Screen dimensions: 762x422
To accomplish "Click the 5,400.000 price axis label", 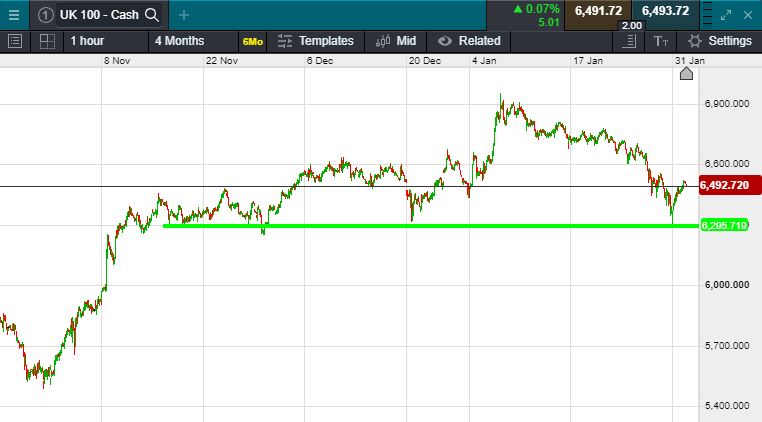I will pos(727,405).
